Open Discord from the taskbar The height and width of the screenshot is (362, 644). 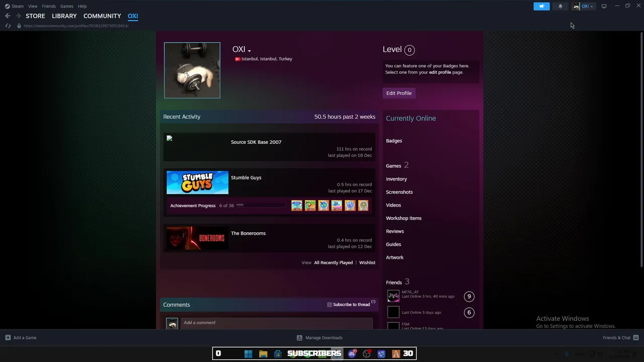pyautogui.click(x=352, y=354)
